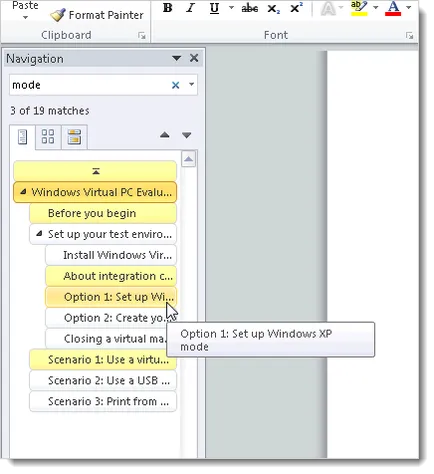
Task: Apply yellow text highlight color
Action: click(359, 8)
